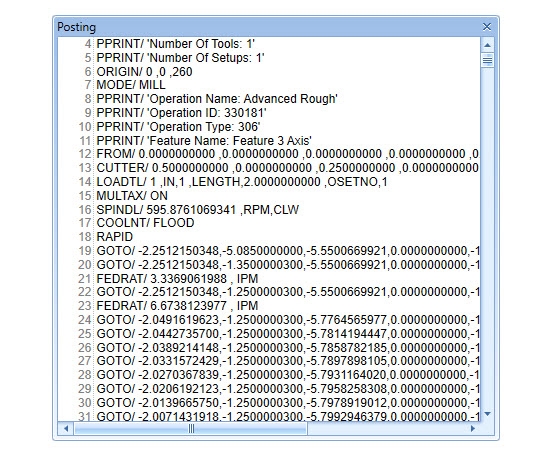Click the COOLNT/ FLOOD line
This screenshot has width=550, height=450.
tap(146, 223)
